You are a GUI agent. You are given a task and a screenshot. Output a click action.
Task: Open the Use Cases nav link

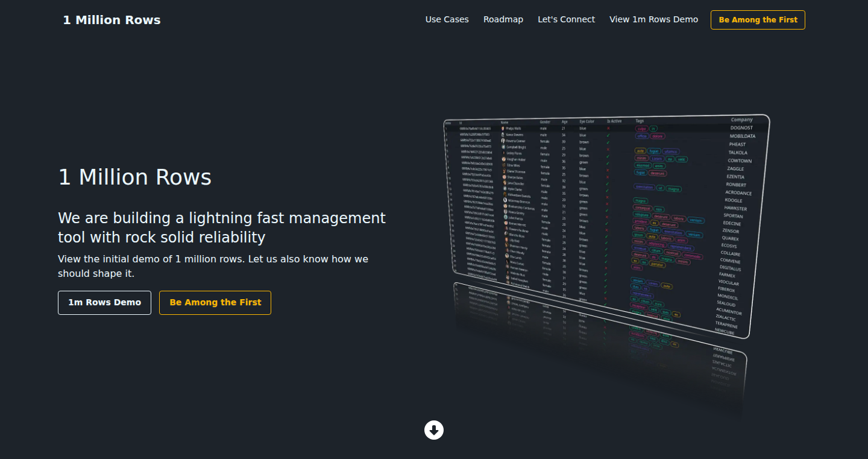coord(447,19)
